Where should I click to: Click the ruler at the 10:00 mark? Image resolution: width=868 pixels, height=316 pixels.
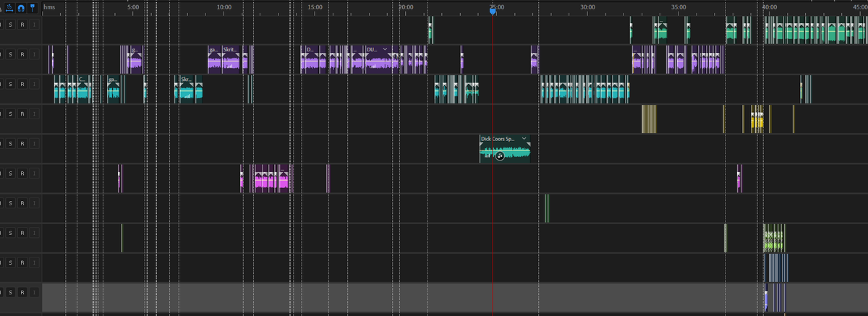(224, 7)
